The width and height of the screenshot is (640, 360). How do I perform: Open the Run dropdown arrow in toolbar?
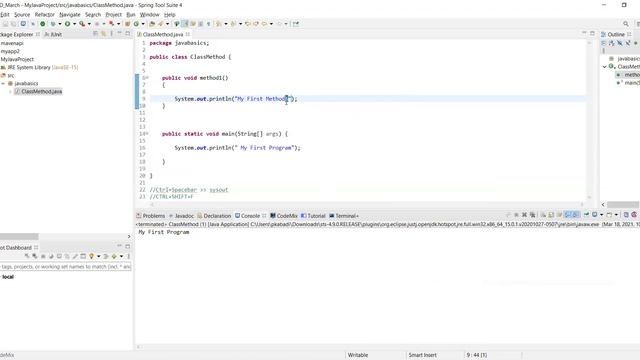pos(74,24)
